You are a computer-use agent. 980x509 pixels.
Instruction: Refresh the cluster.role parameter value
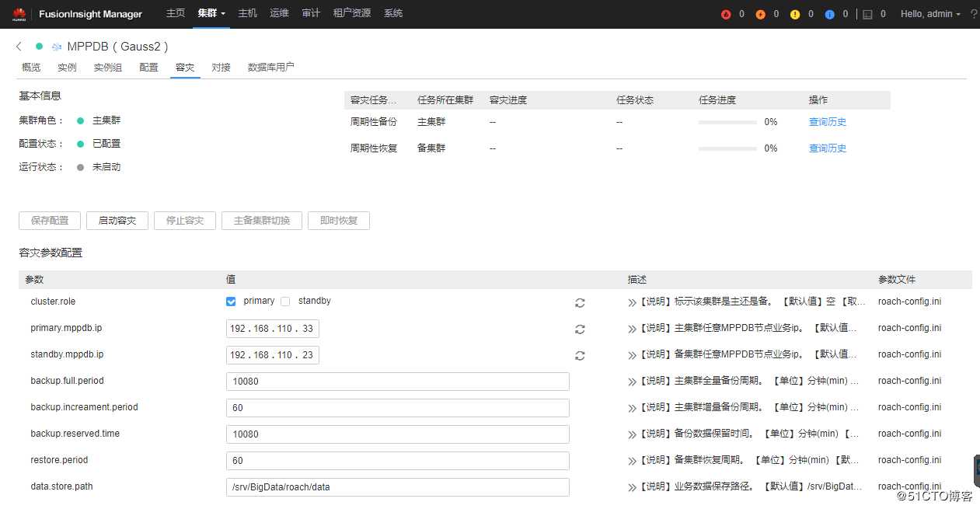[580, 303]
